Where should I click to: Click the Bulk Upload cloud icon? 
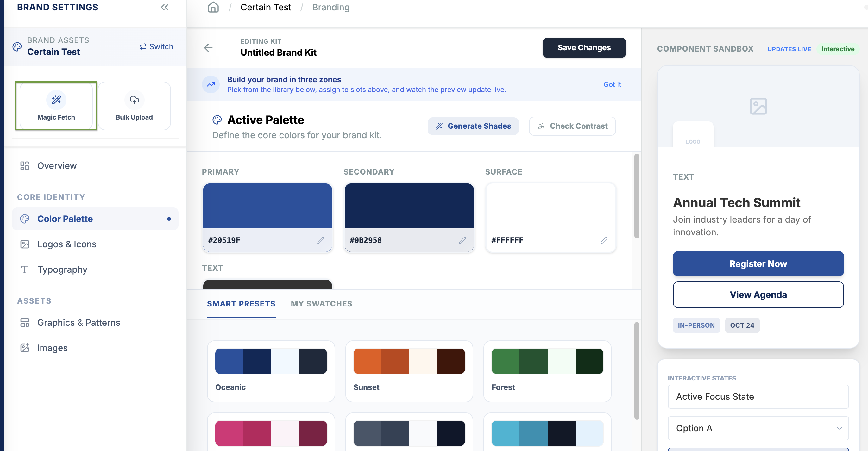134,100
